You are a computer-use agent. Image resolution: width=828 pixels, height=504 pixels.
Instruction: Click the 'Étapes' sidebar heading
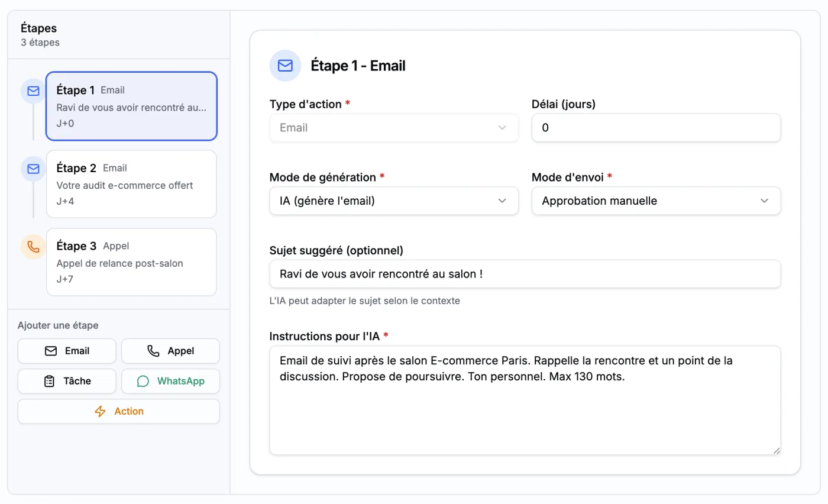tap(39, 28)
